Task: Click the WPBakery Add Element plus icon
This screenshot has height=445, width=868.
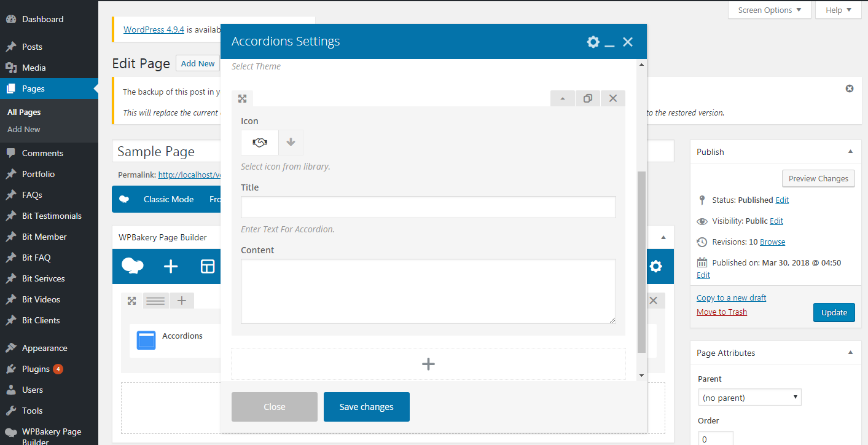Action: tap(171, 266)
